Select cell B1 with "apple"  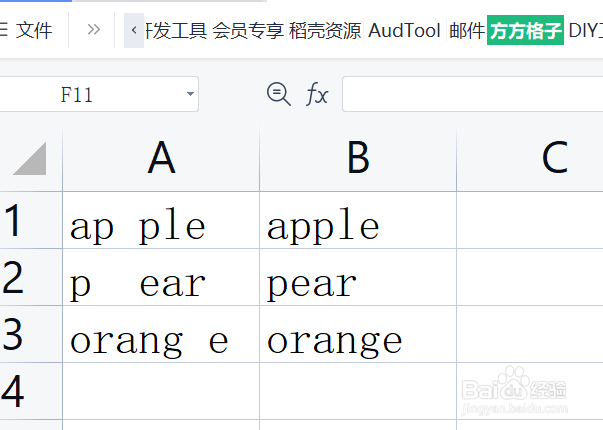click(358, 220)
